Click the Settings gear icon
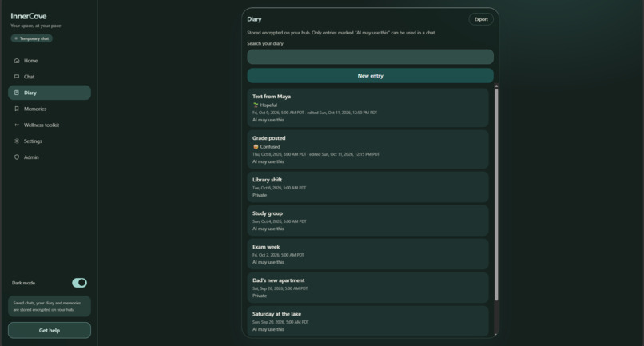This screenshot has height=346, width=644. point(17,141)
